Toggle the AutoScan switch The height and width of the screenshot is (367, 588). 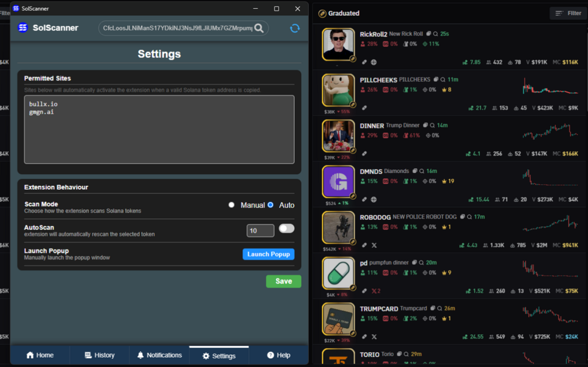(x=287, y=228)
